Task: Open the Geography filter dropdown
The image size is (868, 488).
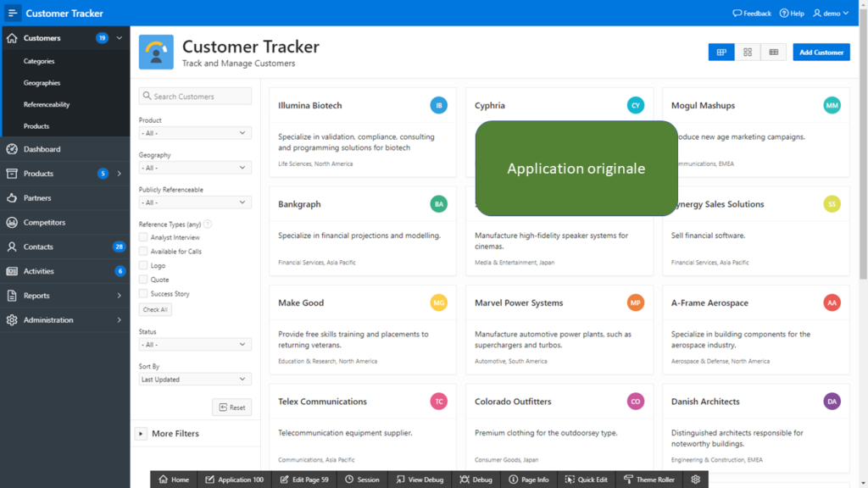Action: (195, 168)
